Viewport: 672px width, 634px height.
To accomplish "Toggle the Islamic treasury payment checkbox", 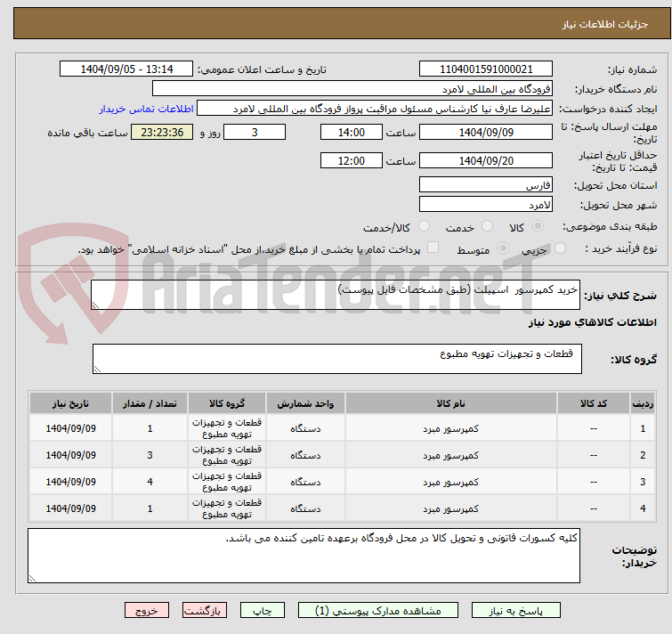I will pos(433,247).
